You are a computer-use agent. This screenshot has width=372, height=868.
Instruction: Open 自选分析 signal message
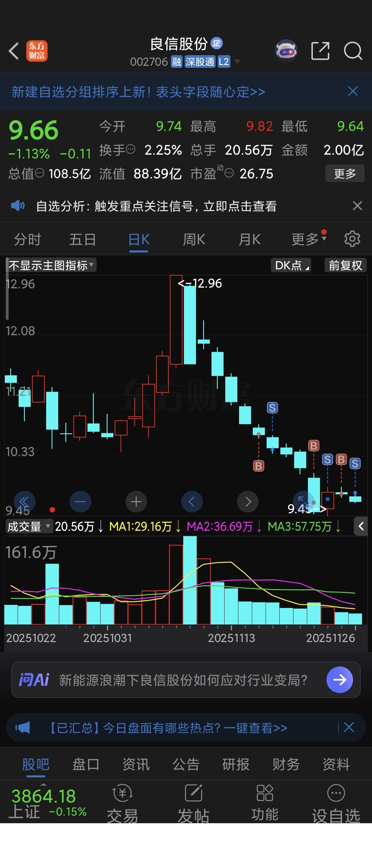(156, 206)
